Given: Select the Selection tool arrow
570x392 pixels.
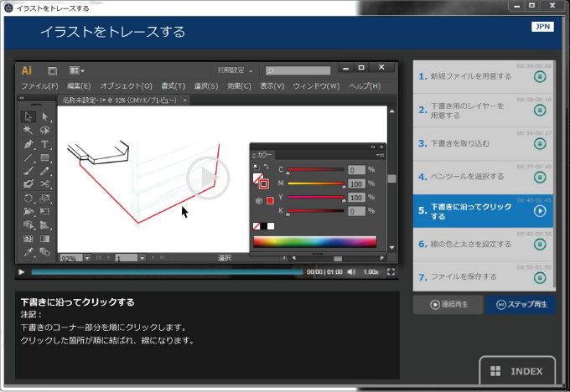Looking at the screenshot, I should coord(28,116).
